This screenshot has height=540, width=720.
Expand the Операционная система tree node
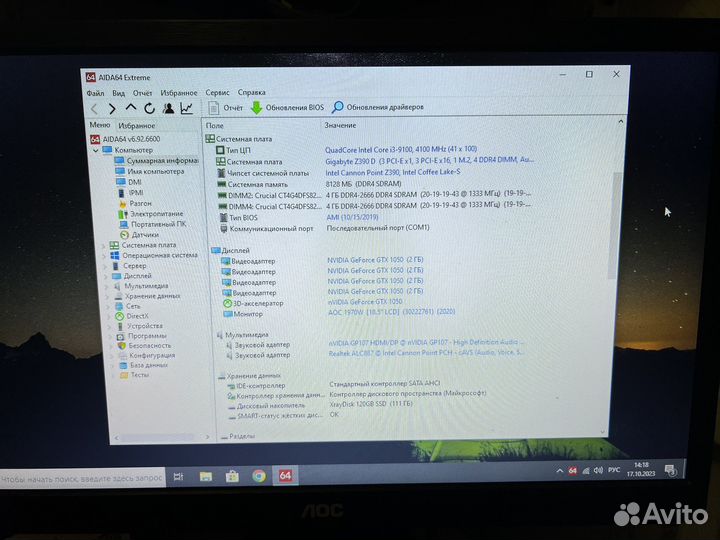tap(104, 256)
